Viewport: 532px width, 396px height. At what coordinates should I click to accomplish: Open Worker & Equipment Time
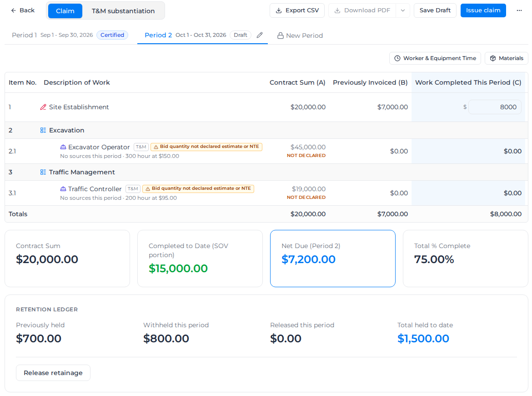(x=435, y=58)
